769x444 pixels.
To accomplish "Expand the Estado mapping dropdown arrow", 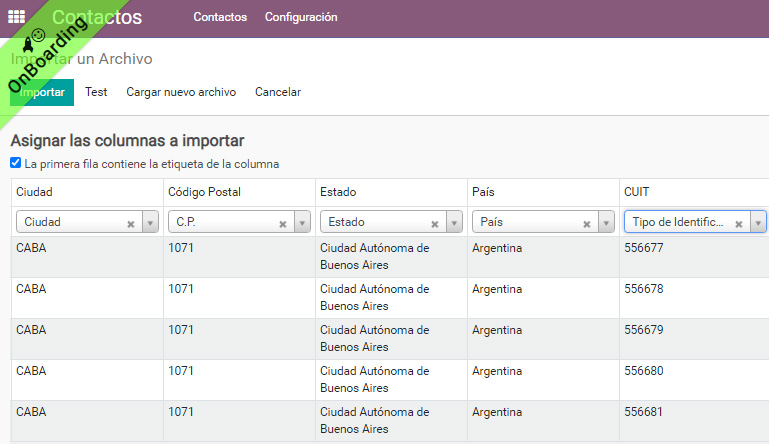I will 454,222.
